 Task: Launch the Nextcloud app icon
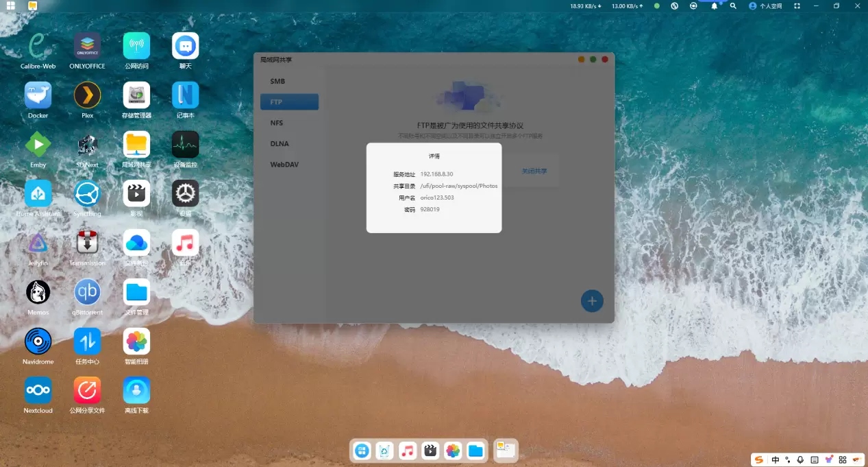coord(38,391)
